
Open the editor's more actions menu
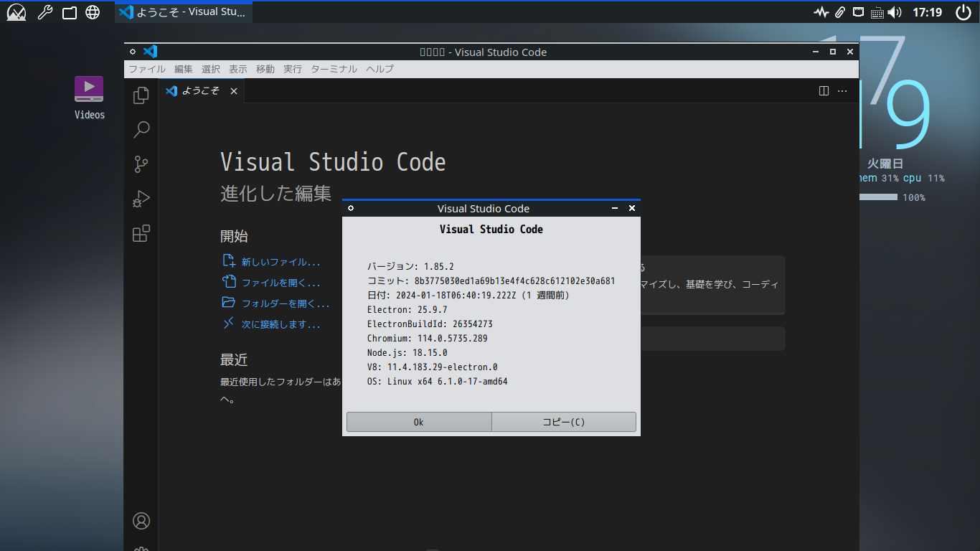(842, 91)
